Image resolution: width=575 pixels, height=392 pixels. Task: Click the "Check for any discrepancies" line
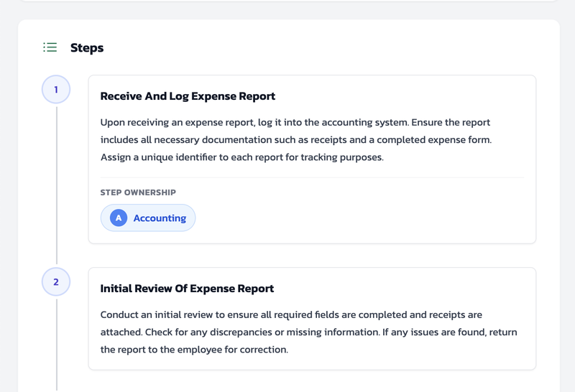(308, 332)
